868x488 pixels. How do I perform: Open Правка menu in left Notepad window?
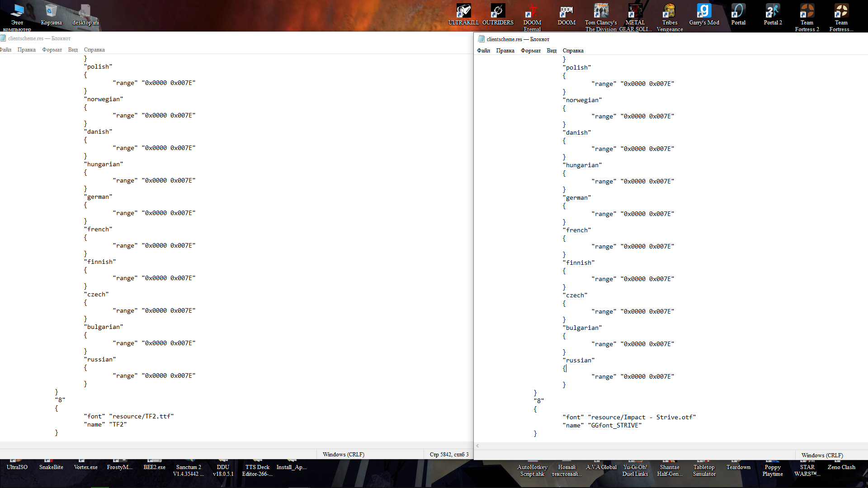tap(26, 50)
